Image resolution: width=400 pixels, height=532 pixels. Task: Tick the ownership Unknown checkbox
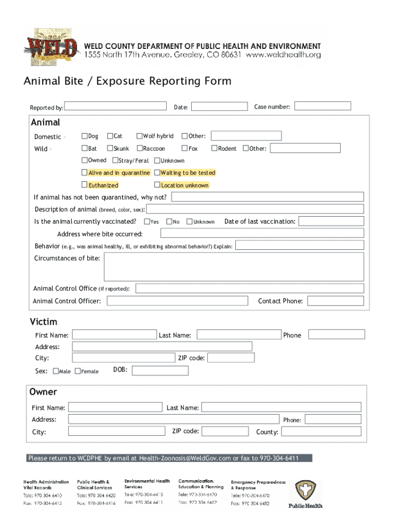(157, 161)
